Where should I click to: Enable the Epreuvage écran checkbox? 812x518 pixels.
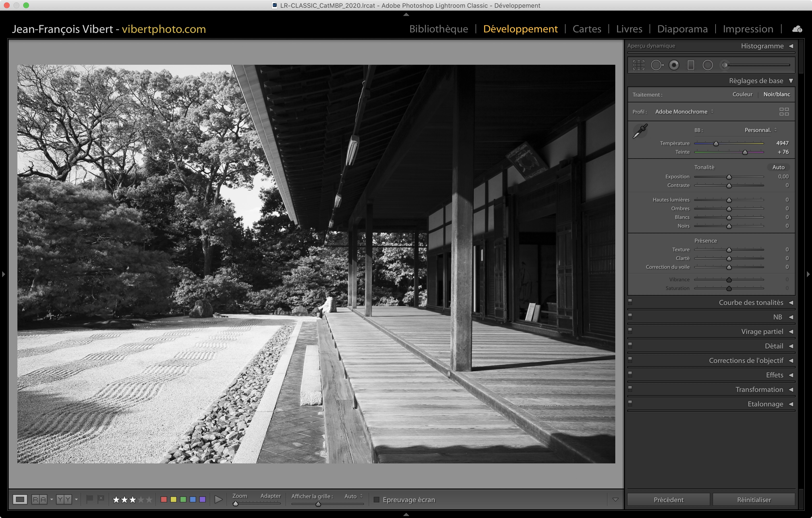[377, 499]
